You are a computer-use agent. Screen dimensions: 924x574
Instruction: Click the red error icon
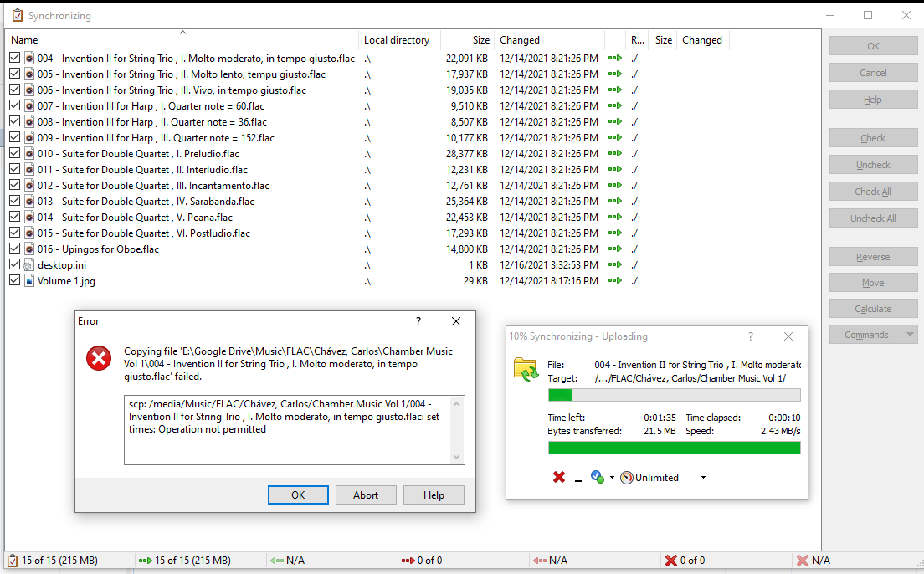click(x=98, y=359)
